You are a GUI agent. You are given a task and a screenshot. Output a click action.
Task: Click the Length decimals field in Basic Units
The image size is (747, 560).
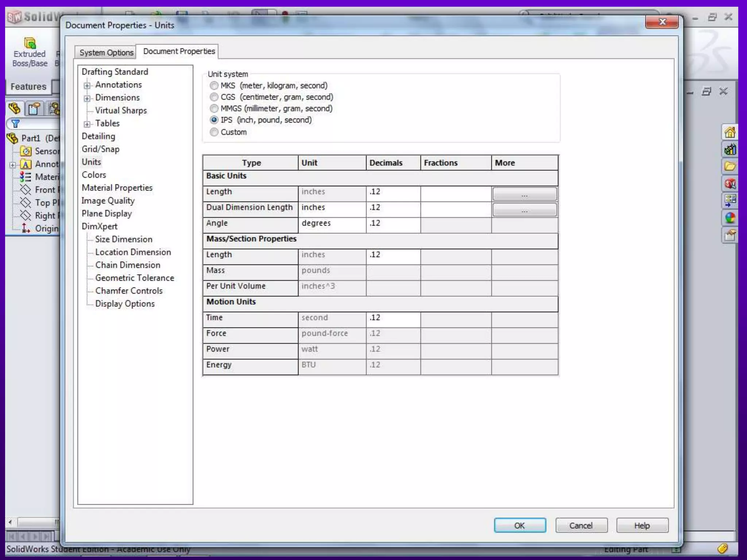(x=393, y=192)
